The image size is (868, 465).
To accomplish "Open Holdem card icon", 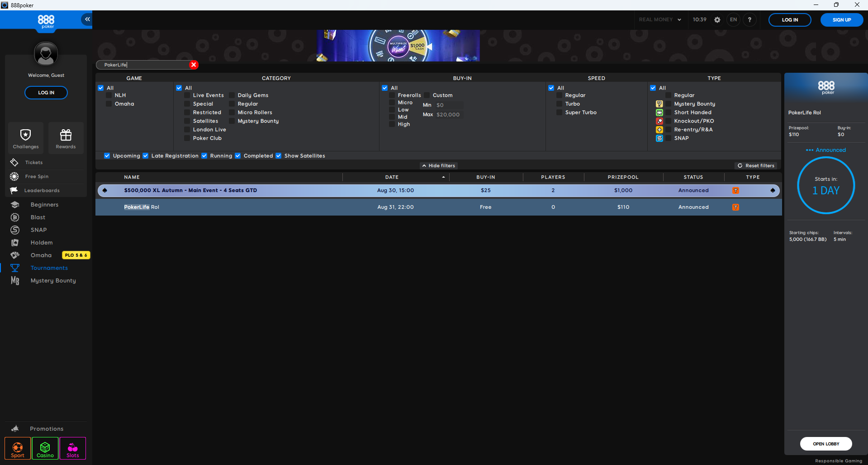I will pyautogui.click(x=15, y=243).
